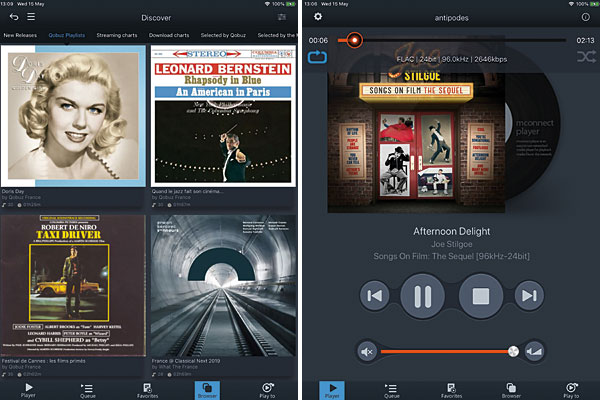Tap Play to icon in left bottom bar
This screenshot has width=600, height=400.
[x=267, y=390]
